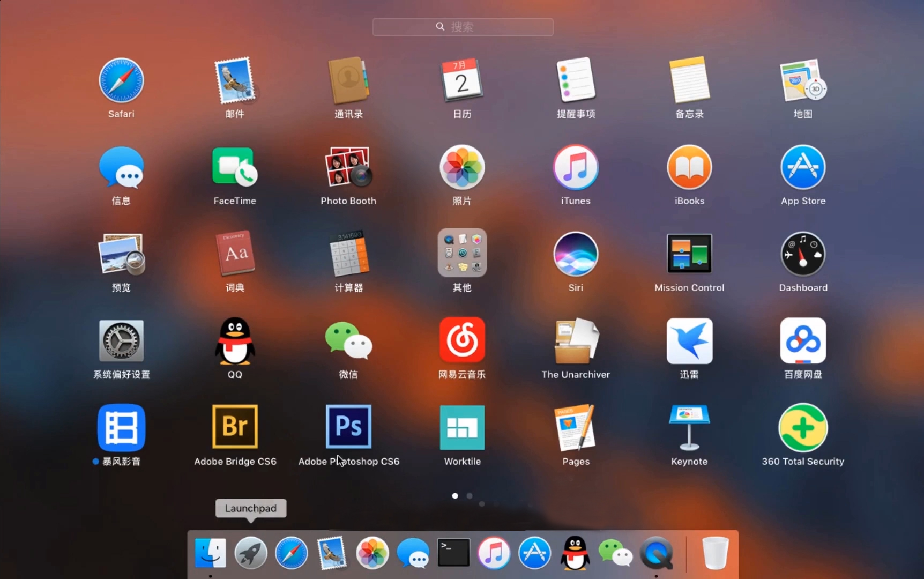The height and width of the screenshot is (579, 924).
Task: Open 信息 from the Launchpad grid
Action: coord(122,167)
